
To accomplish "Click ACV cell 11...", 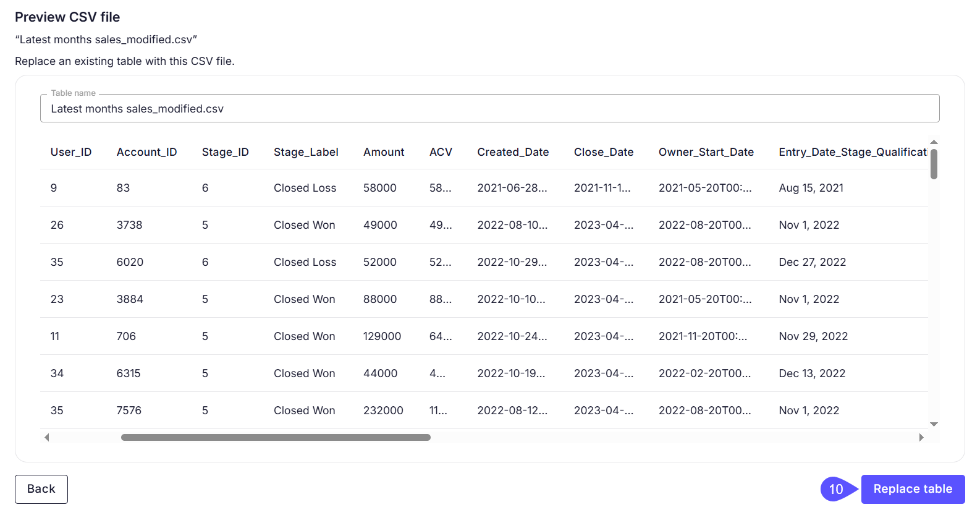I will tap(439, 411).
